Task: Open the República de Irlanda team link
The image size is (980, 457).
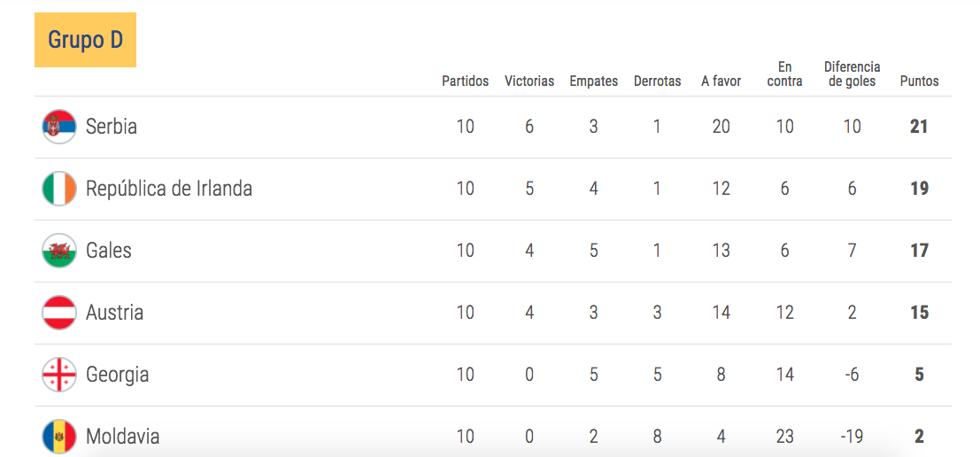Action: tap(169, 189)
